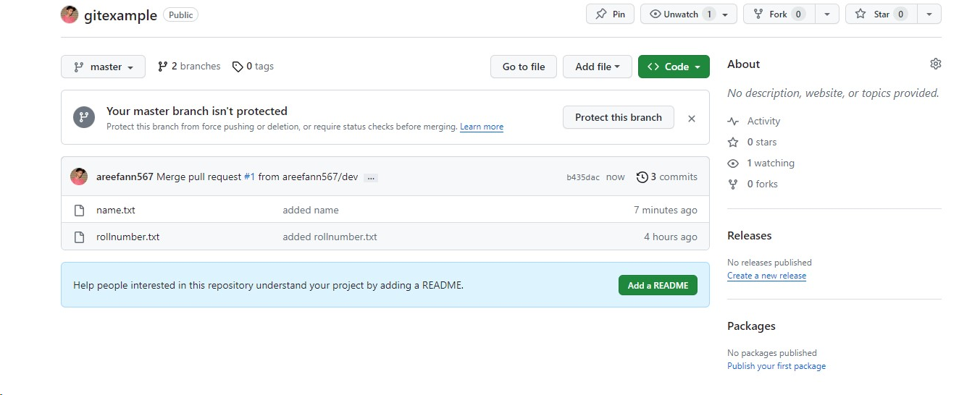Click the Go to file button
Screen dimensions: 980x395
(x=524, y=67)
